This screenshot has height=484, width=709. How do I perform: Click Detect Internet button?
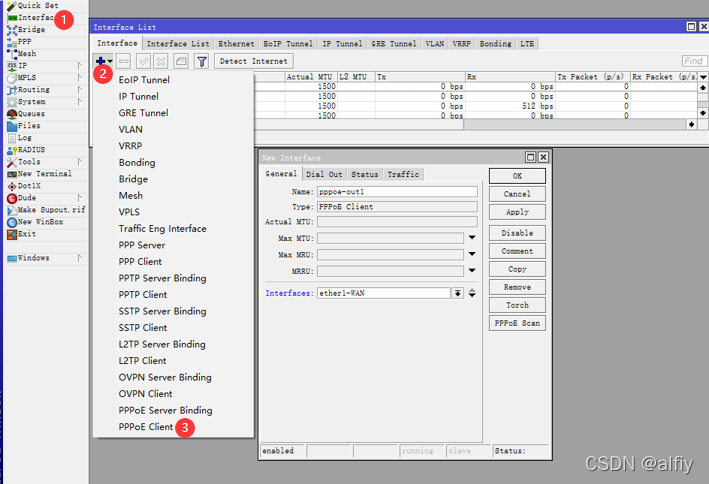point(254,61)
